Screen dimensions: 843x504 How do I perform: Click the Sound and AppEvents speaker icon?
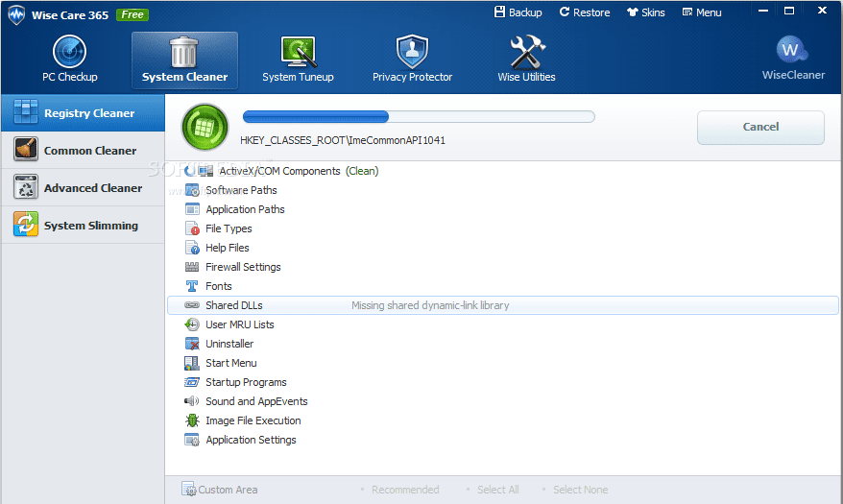click(x=192, y=401)
